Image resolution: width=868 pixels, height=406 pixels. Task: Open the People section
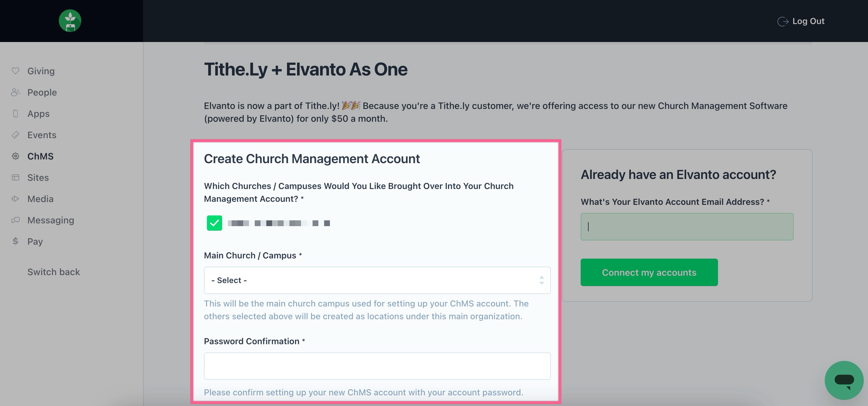pos(42,92)
